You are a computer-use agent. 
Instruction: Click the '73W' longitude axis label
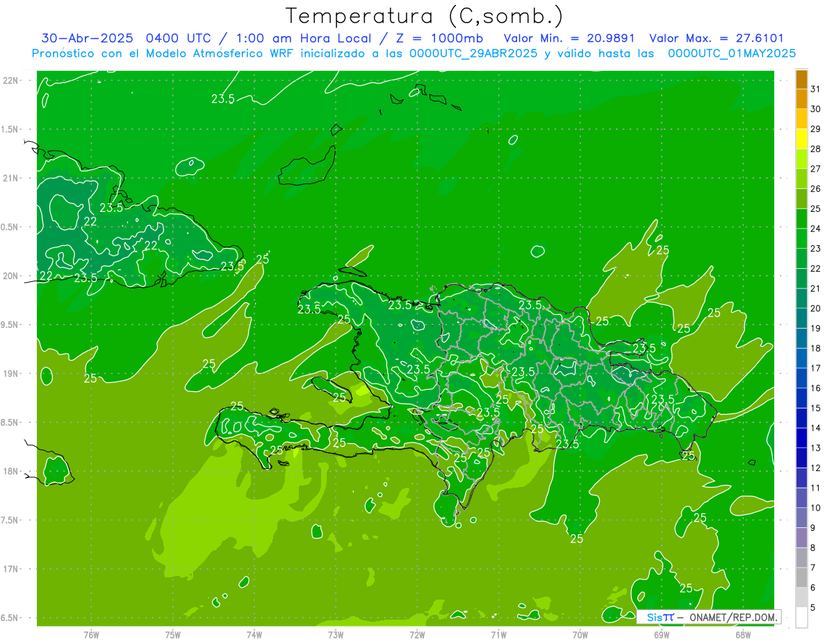point(336,635)
